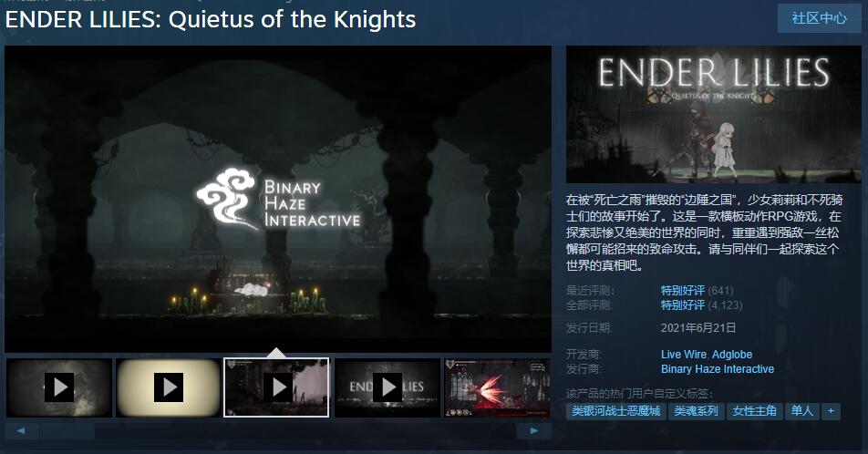Open developer Live Wire link

point(684,355)
